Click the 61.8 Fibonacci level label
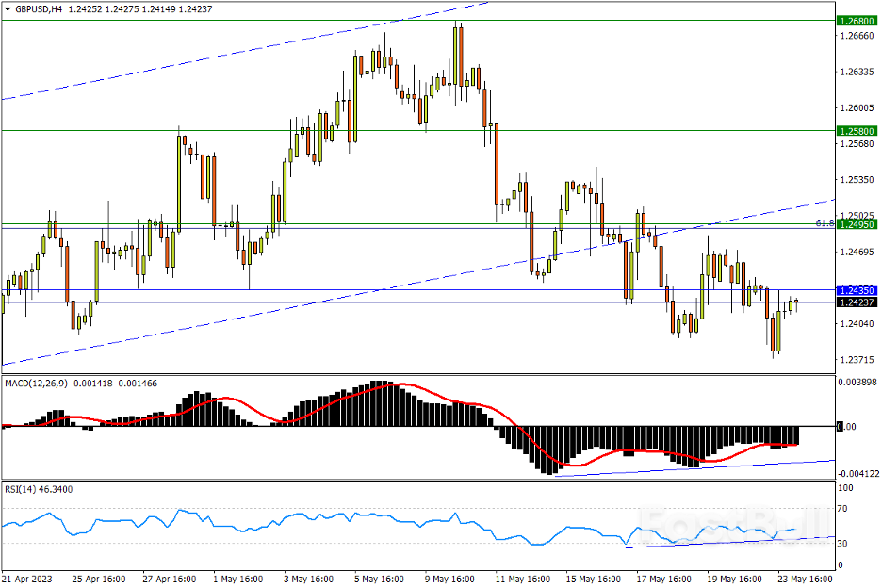 [x=825, y=223]
